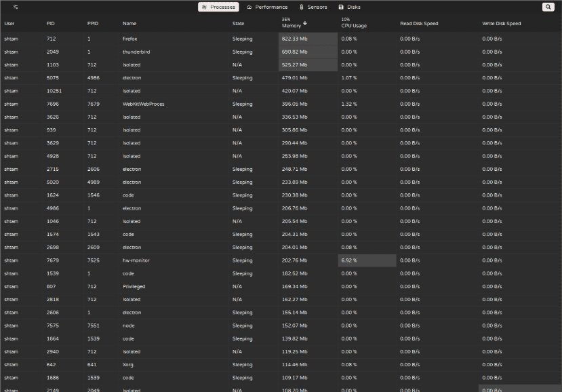Click PPID 641 cell
This screenshot has height=392, width=562.
click(x=92, y=365)
